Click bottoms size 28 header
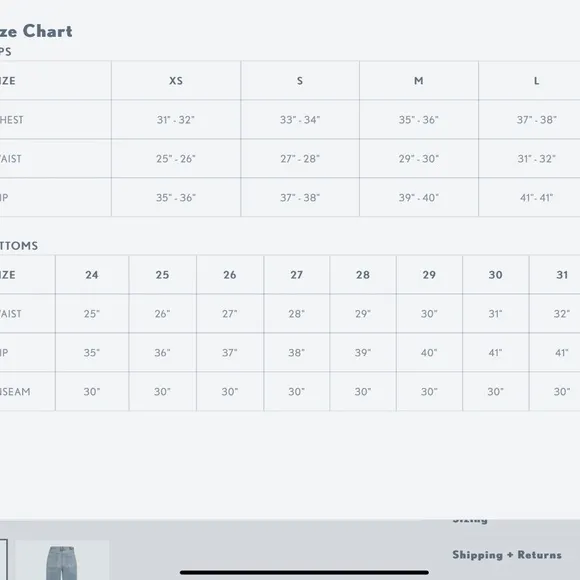The height and width of the screenshot is (580, 580). pos(363,275)
